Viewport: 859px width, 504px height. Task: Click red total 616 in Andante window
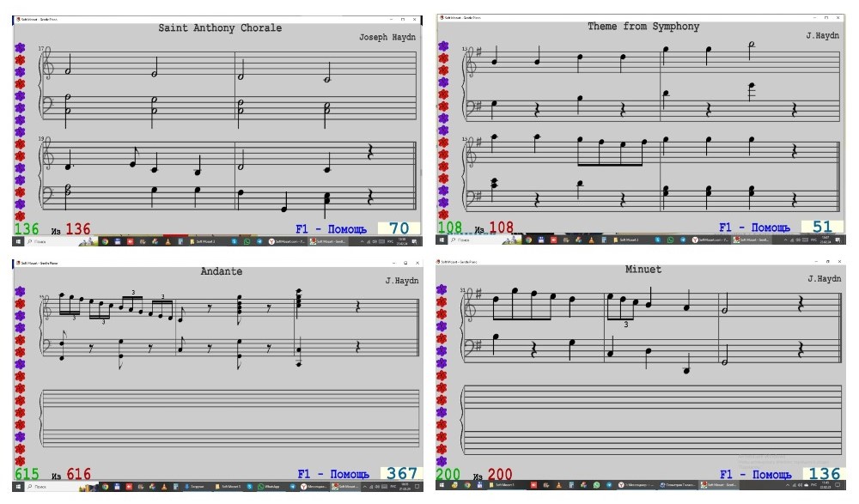point(78,474)
